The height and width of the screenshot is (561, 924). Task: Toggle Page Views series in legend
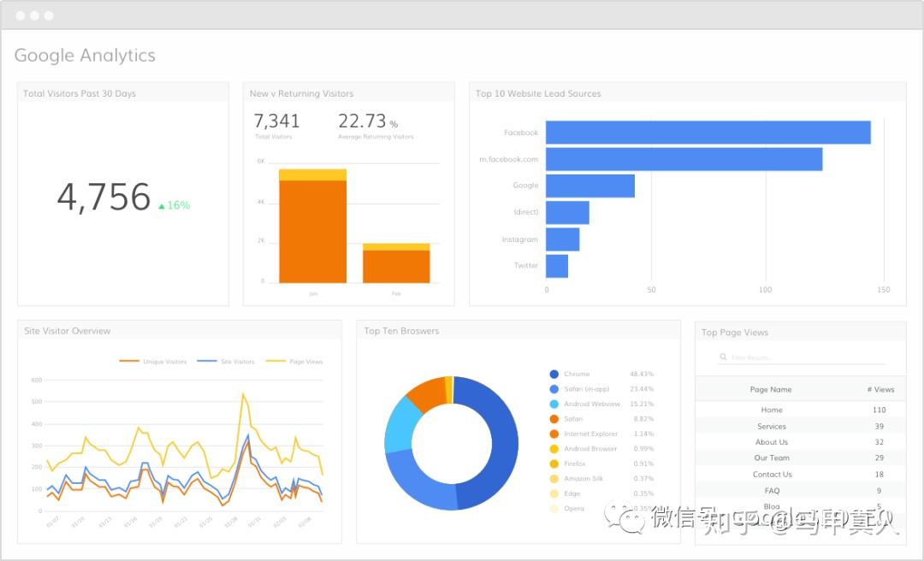coord(294,361)
